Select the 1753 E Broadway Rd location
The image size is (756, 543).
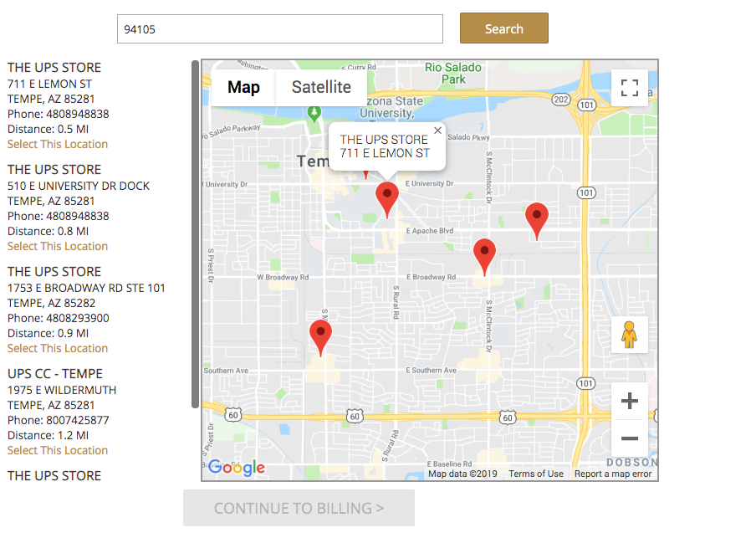click(58, 349)
